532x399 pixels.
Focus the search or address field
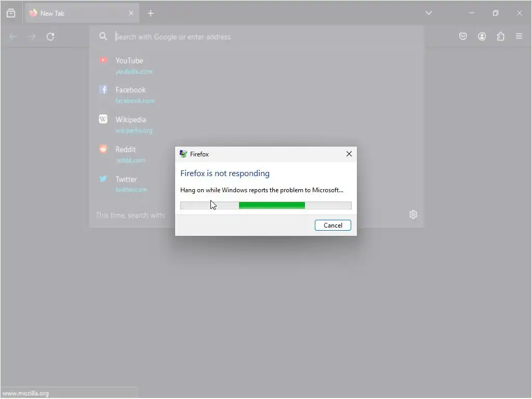257,37
